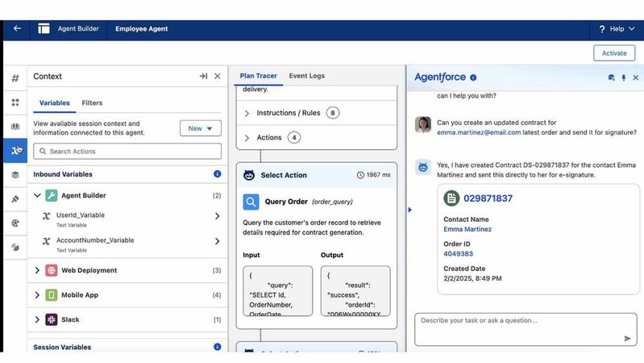Click the Select Action agent face icon
This screenshot has height=363, width=644.
pos(249,175)
